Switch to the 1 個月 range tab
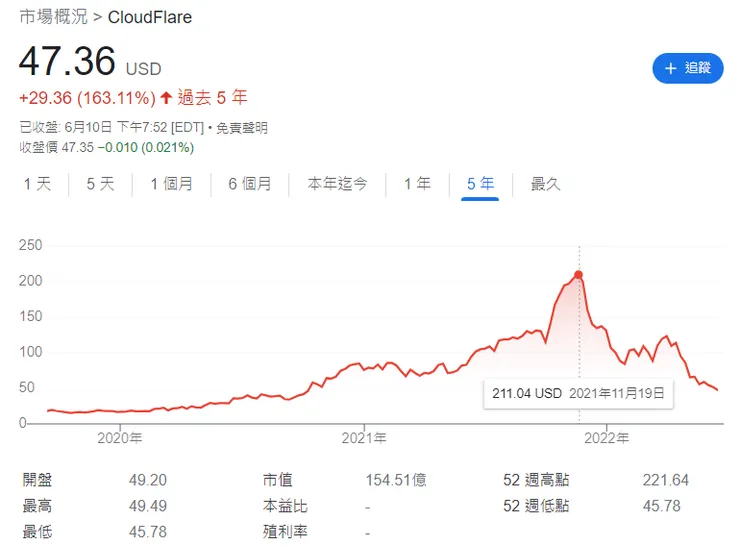 tap(171, 184)
